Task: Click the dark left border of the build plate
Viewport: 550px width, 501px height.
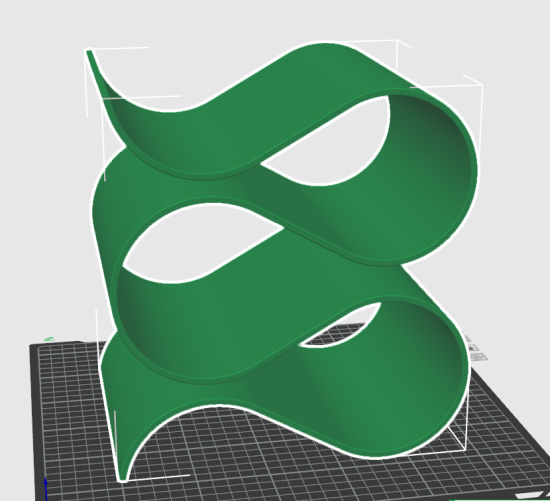Action: pyautogui.click(x=34, y=421)
